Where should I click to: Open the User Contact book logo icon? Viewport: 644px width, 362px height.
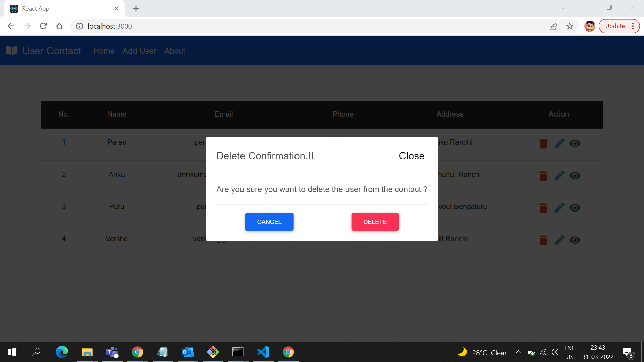coord(11,50)
